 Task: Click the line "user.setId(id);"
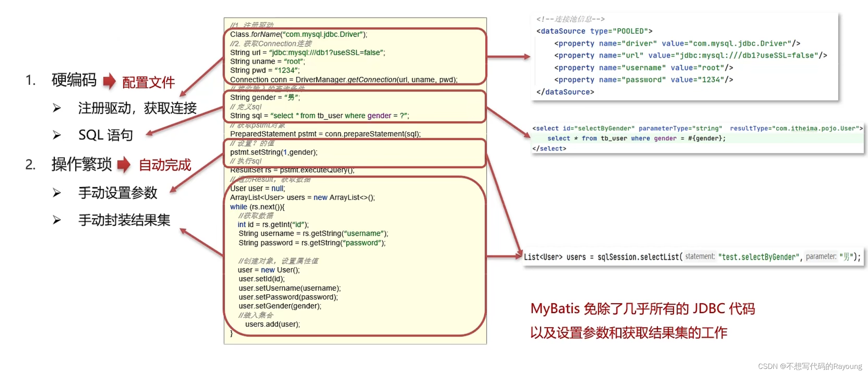click(x=262, y=279)
